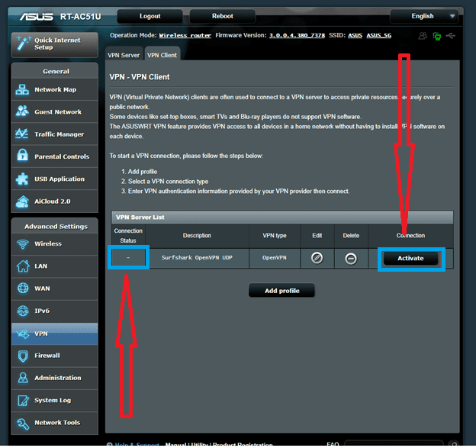
Task: Open the Traffic Manager menu label
Action: tap(59, 134)
